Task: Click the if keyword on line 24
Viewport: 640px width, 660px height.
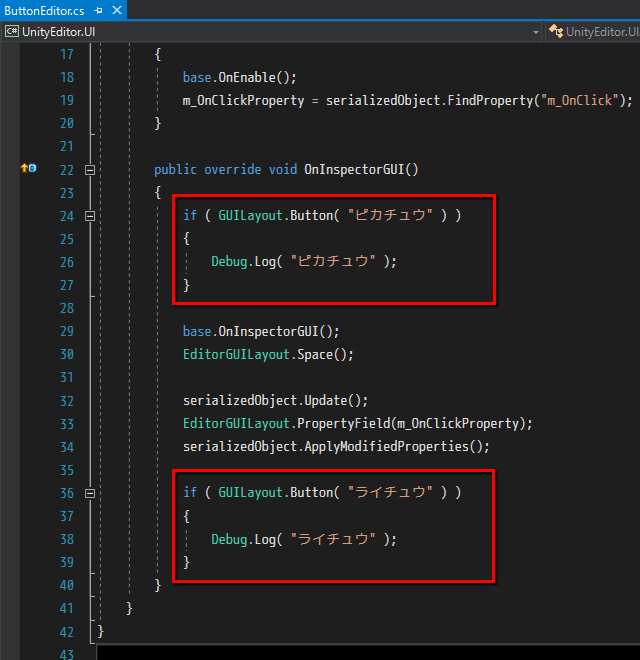Action: (x=189, y=216)
